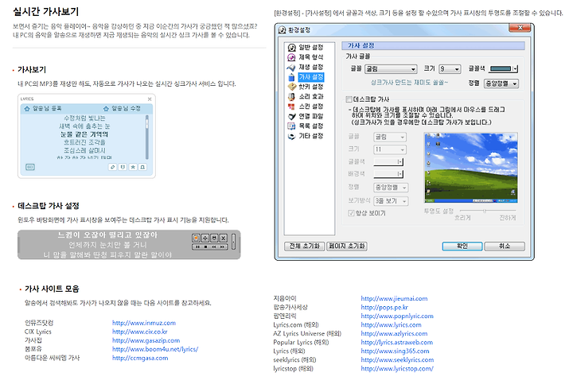
Task: Select the 소리 효과 speaker icon
Action: (x=291, y=97)
